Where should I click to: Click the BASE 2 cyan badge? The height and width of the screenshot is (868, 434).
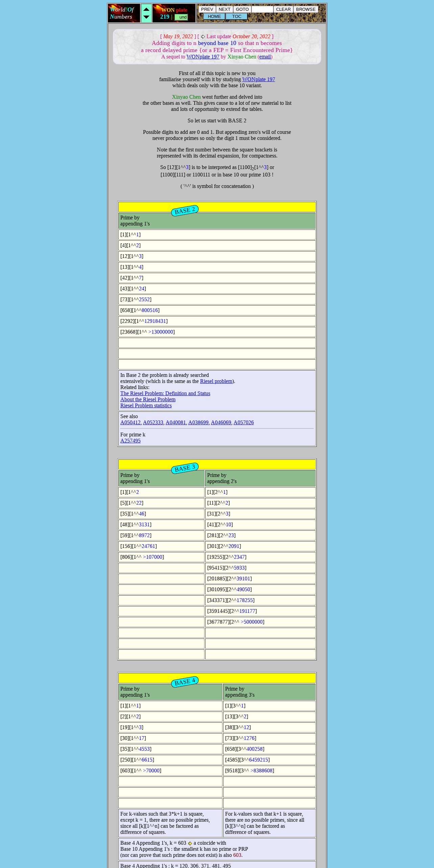pos(185,211)
